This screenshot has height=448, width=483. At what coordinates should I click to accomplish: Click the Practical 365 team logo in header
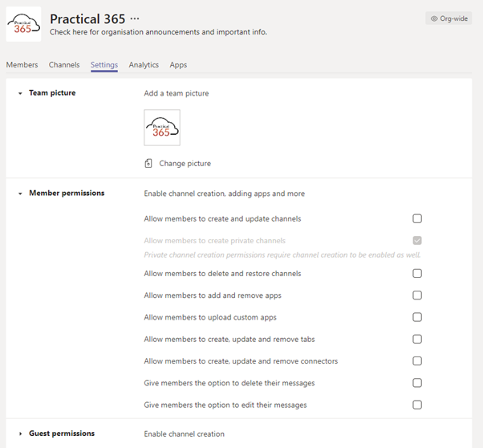point(23,24)
